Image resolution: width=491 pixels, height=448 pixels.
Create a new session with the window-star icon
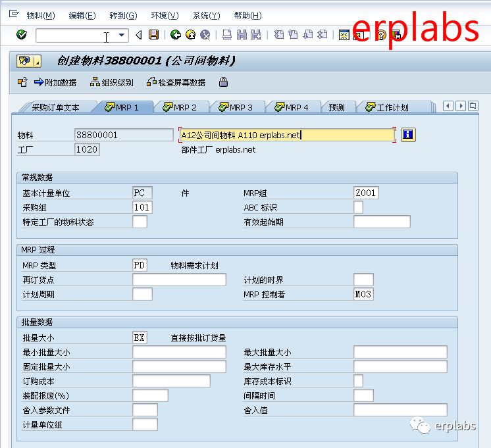point(344,34)
